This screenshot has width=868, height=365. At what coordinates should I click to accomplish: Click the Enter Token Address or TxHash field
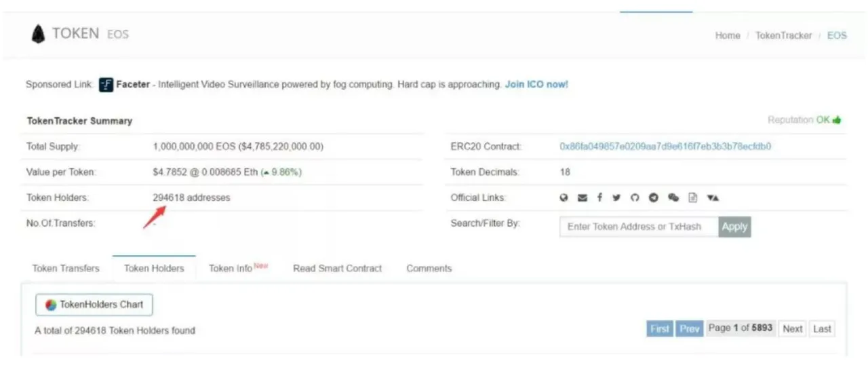(639, 227)
